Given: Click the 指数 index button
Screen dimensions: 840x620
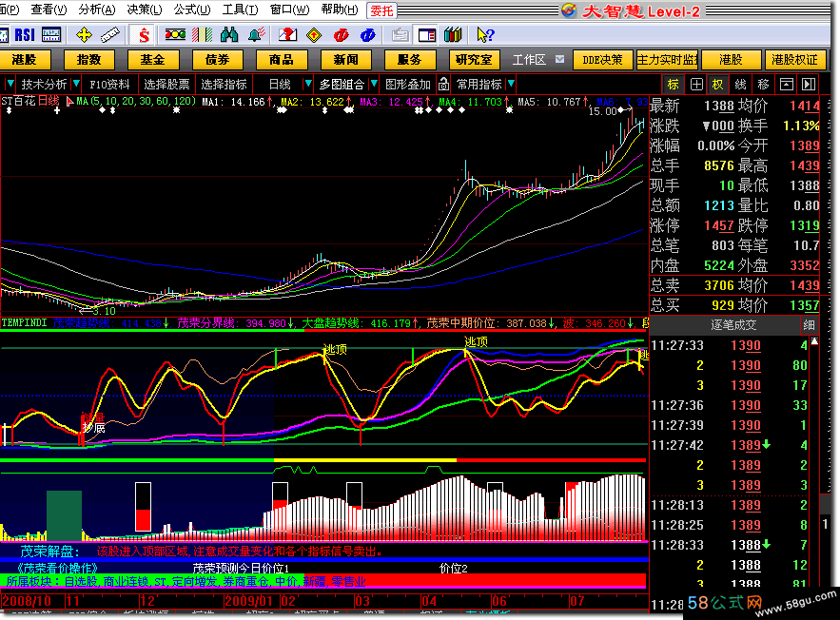Looking at the screenshot, I should tap(88, 59).
